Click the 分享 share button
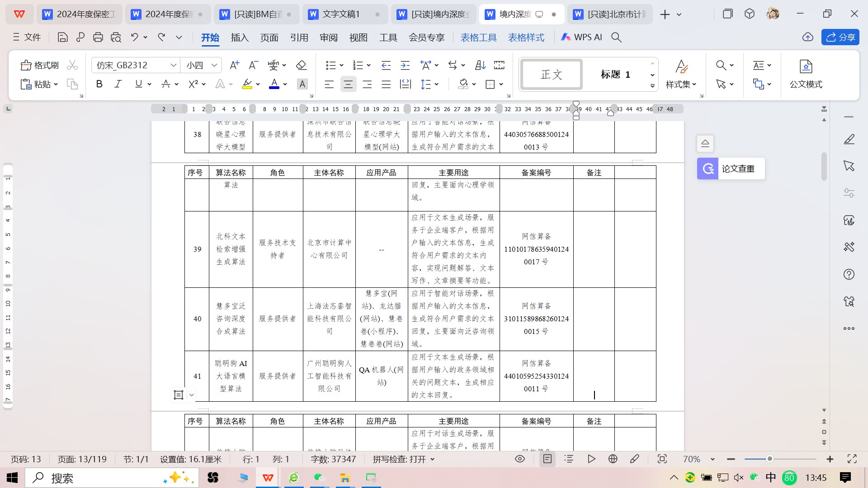 840,37
